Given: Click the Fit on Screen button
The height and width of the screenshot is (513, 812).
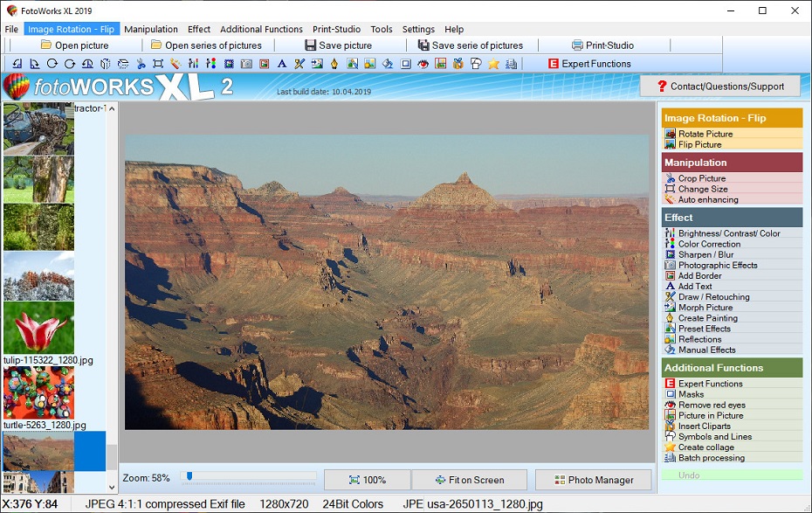Looking at the screenshot, I should point(470,479).
